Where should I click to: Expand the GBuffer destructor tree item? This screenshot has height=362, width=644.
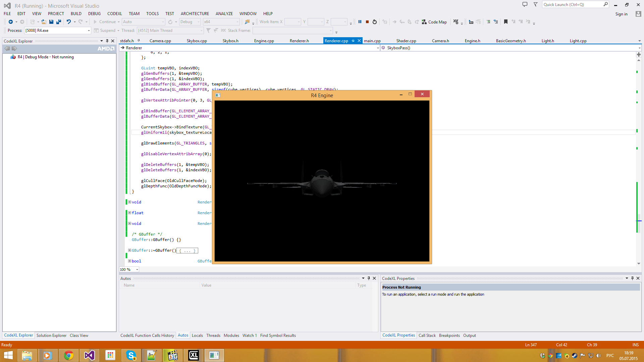click(129, 250)
